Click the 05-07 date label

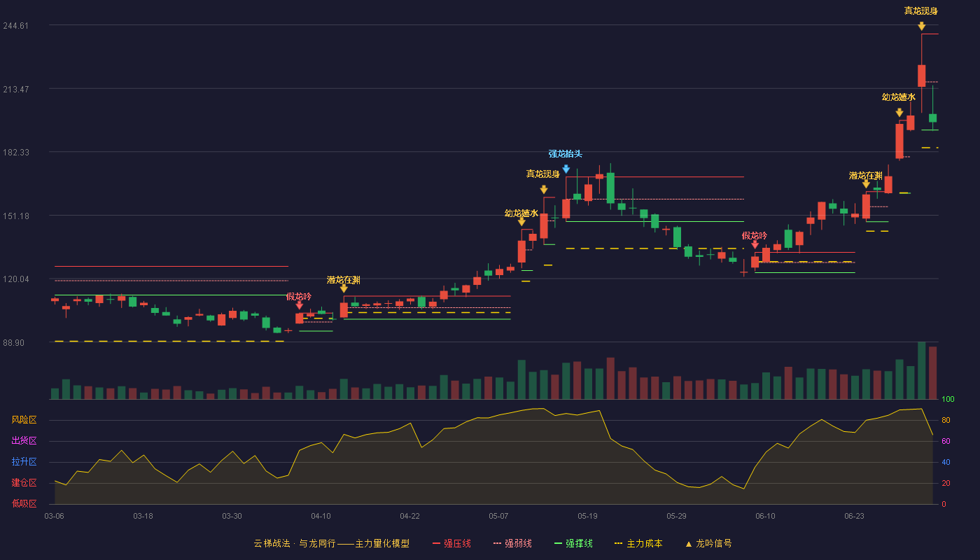click(498, 516)
